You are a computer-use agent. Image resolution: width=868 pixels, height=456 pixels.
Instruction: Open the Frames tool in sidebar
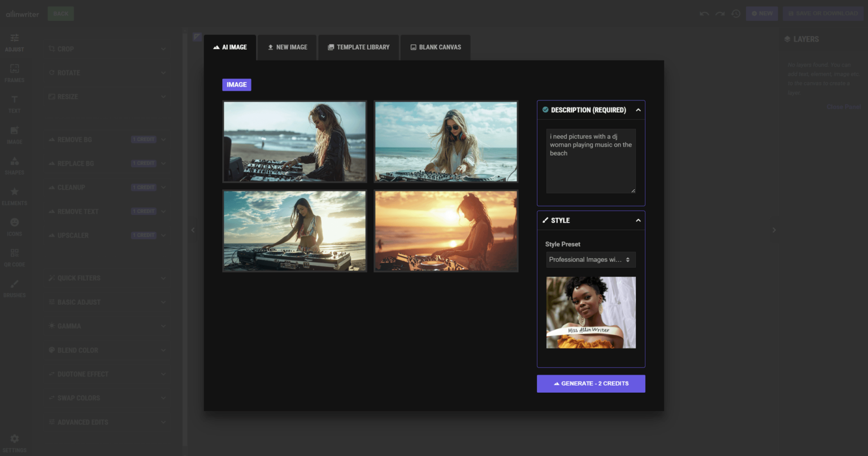[15, 73]
